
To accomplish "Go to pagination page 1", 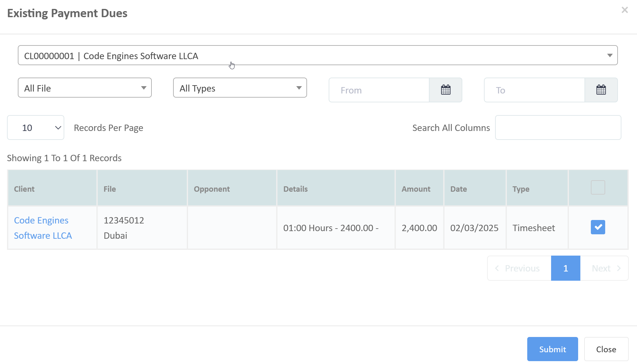I will pos(565,268).
